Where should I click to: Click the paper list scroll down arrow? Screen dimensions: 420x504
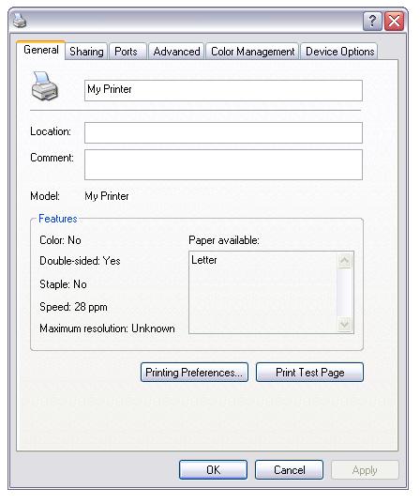[345, 325]
